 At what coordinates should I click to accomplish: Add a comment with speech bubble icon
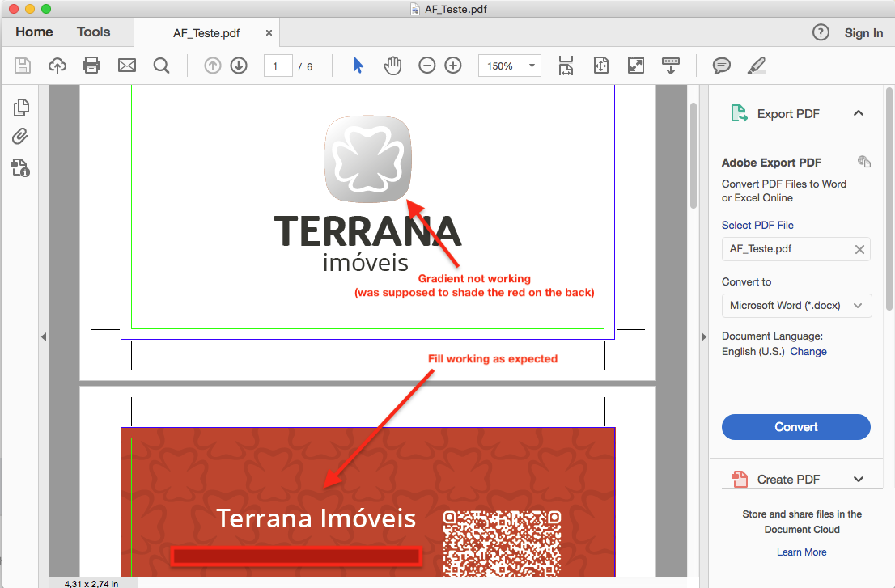(722, 66)
